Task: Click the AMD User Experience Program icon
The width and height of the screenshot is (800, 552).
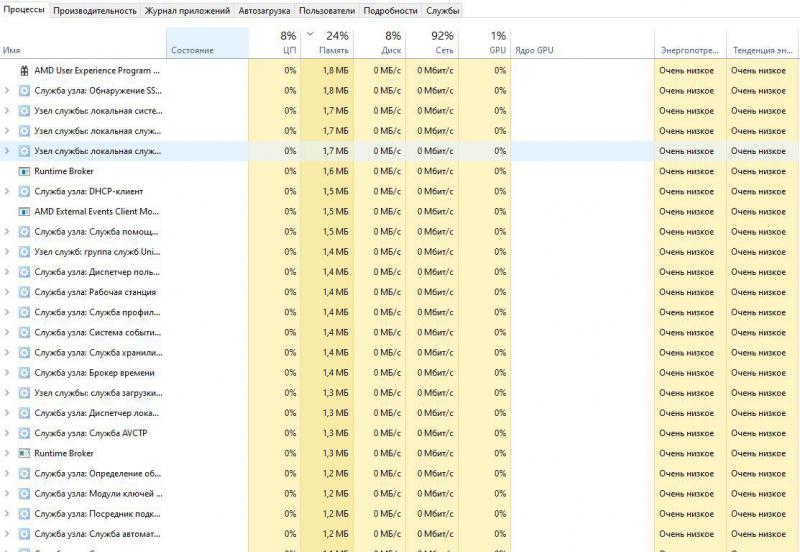Action: [x=25, y=71]
